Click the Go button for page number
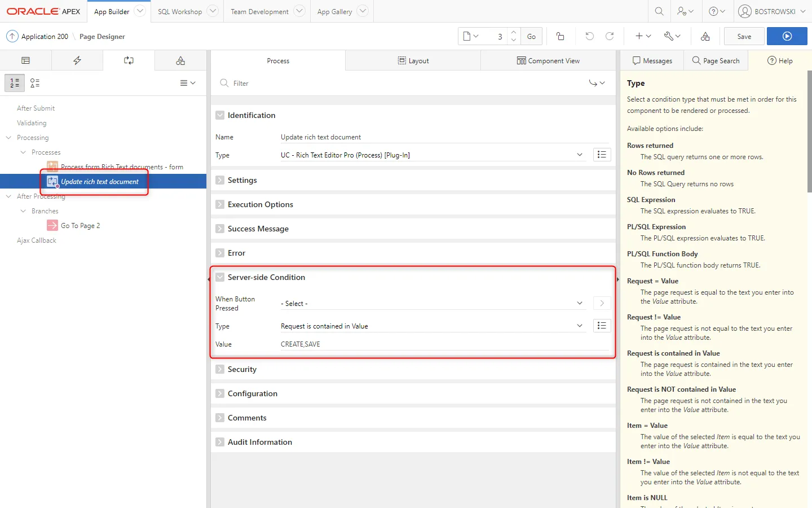812x508 pixels. pos(531,36)
